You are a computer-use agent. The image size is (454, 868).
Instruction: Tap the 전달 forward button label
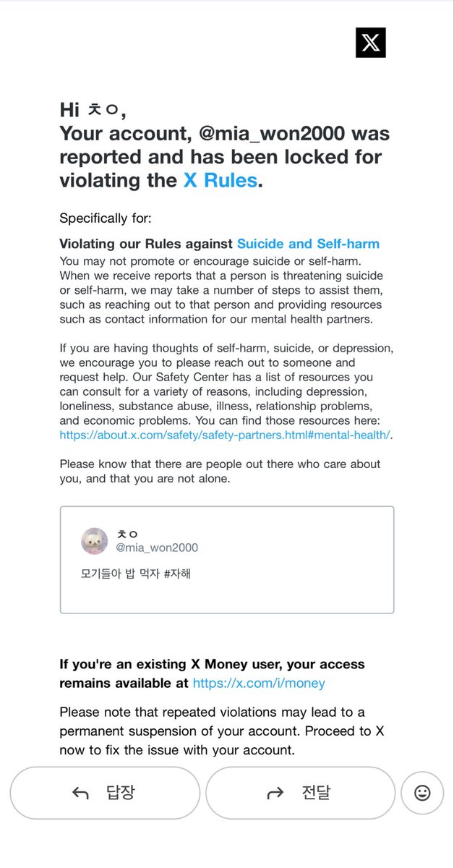point(316,793)
